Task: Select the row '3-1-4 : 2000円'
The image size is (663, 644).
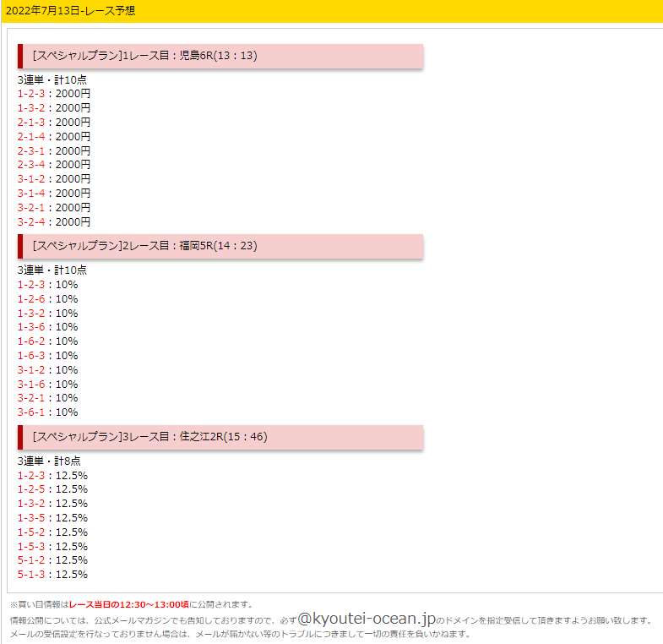Action: [54, 194]
